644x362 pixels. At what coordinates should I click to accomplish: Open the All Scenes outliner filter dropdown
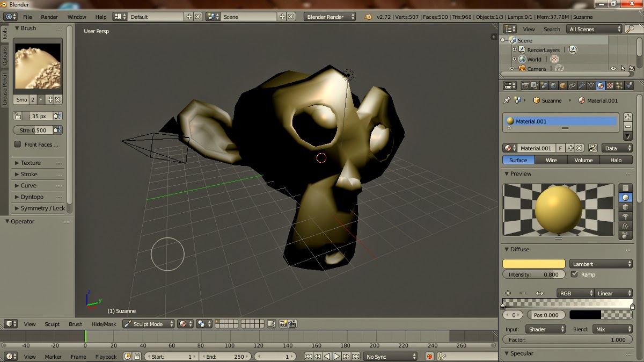click(595, 29)
